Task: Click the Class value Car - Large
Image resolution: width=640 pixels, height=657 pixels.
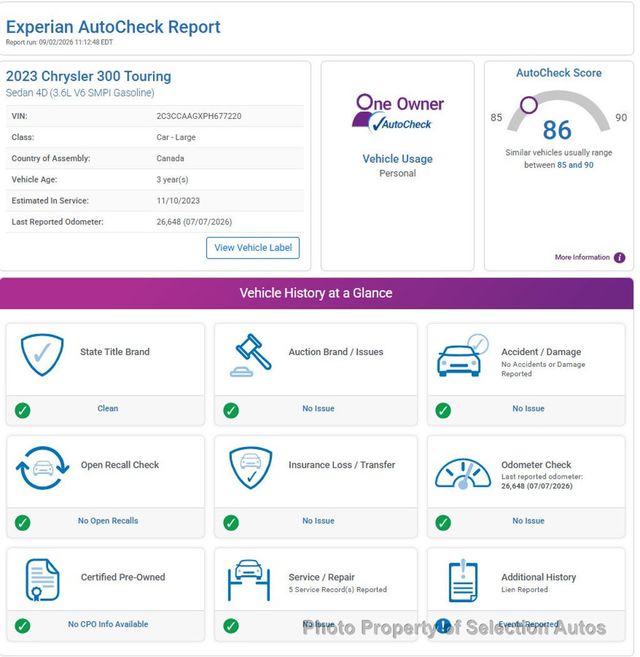Action: (176, 137)
